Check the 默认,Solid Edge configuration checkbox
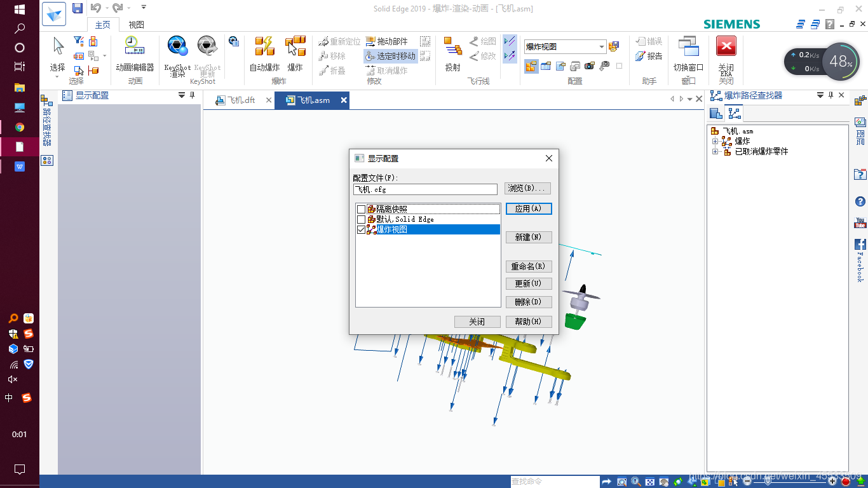This screenshot has width=868, height=488. pos(361,219)
